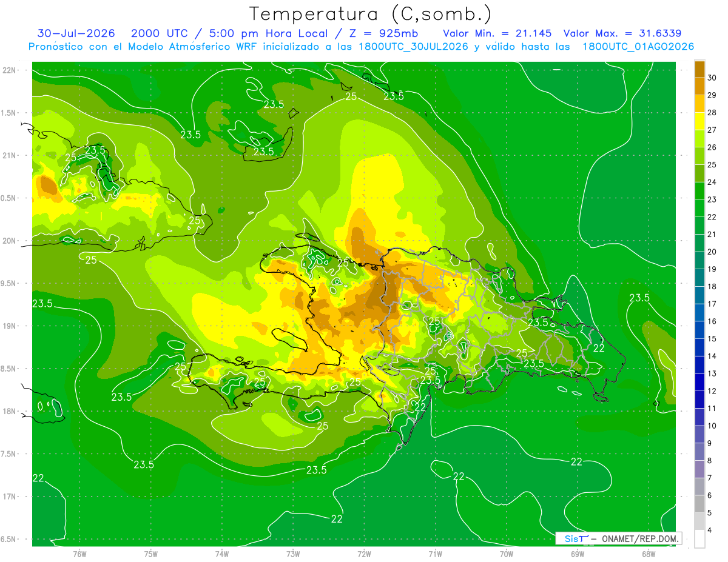Click the "70W" longitude axis label
Screen dimensions: 728x562
click(x=507, y=554)
